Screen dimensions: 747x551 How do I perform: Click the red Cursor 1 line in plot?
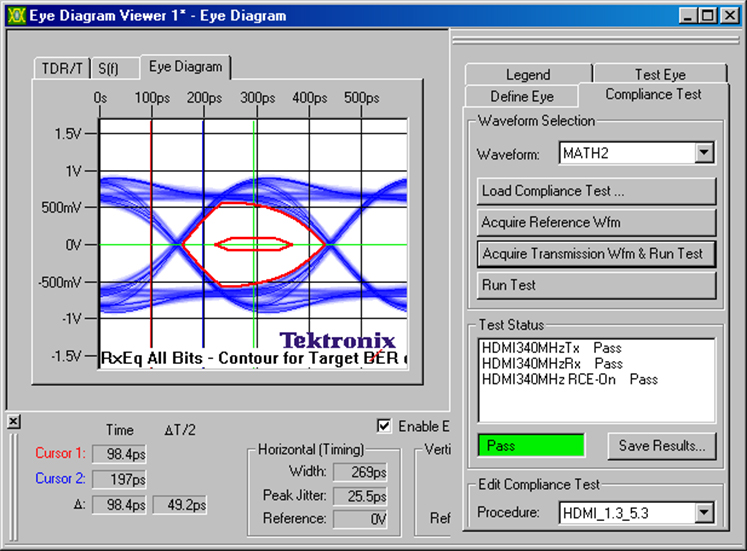coord(151,300)
